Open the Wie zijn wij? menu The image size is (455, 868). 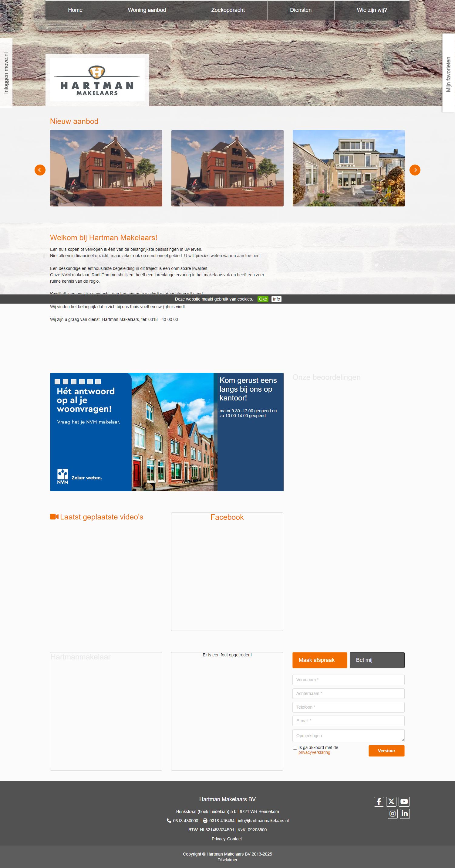372,10
